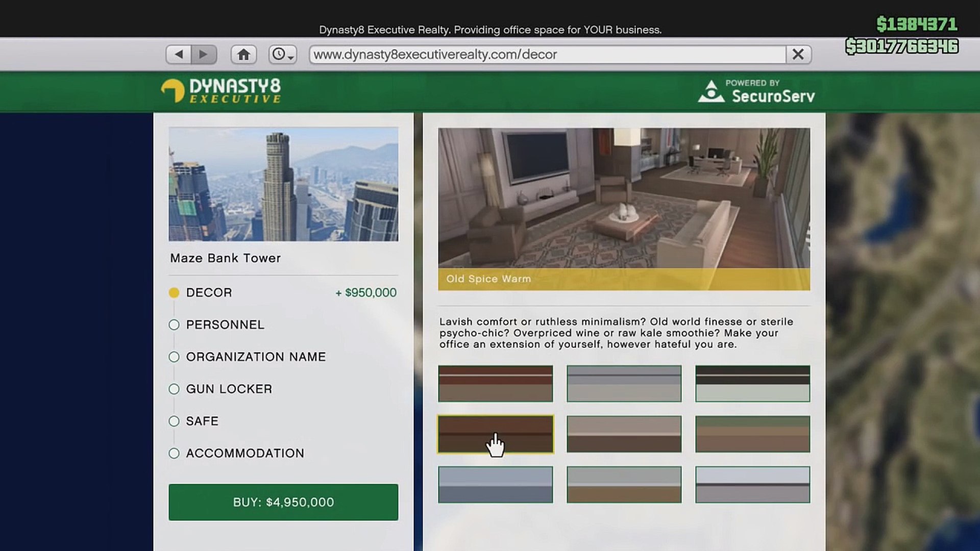Click the Maze Bank Tower photo
Image resolution: width=980 pixels, height=551 pixels.
click(x=283, y=184)
